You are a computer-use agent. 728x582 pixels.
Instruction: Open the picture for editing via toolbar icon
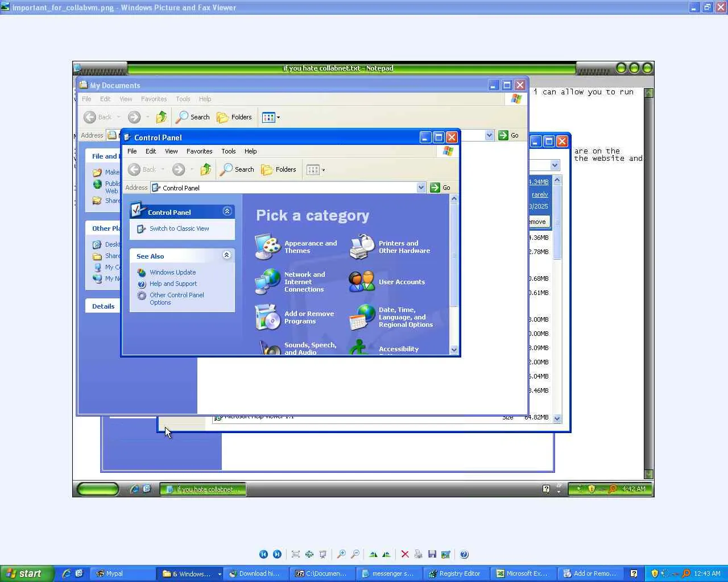point(446,554)
